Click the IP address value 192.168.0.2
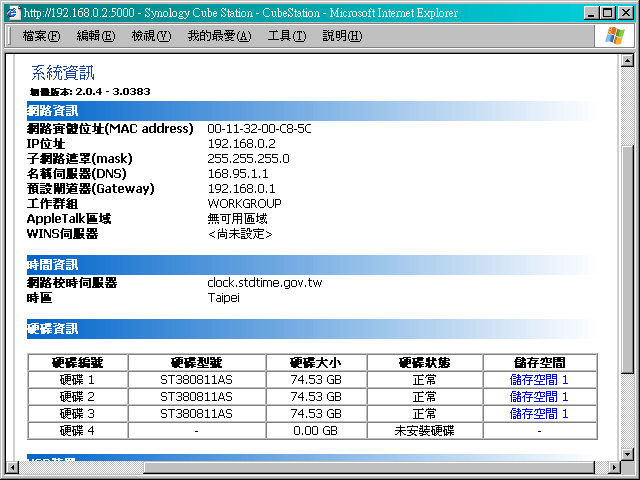This screenshot has height=480, width=640. [x=242, y=144]
